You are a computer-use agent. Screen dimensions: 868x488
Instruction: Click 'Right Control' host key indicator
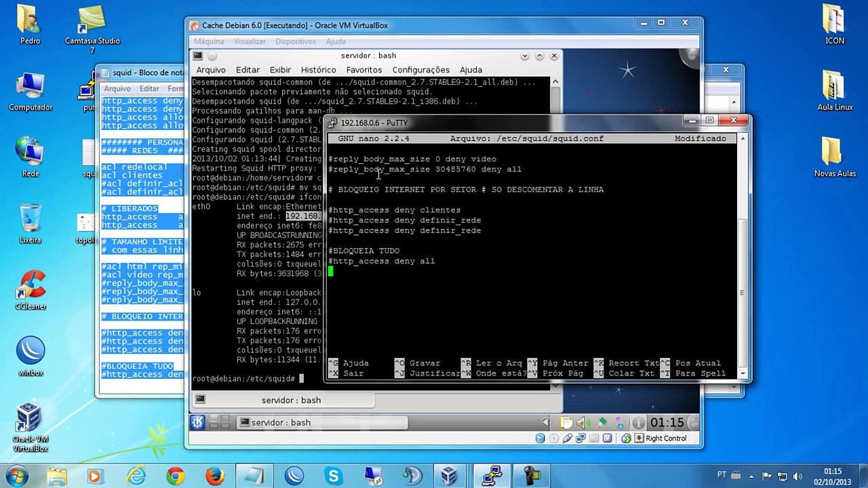pos(666,439)
